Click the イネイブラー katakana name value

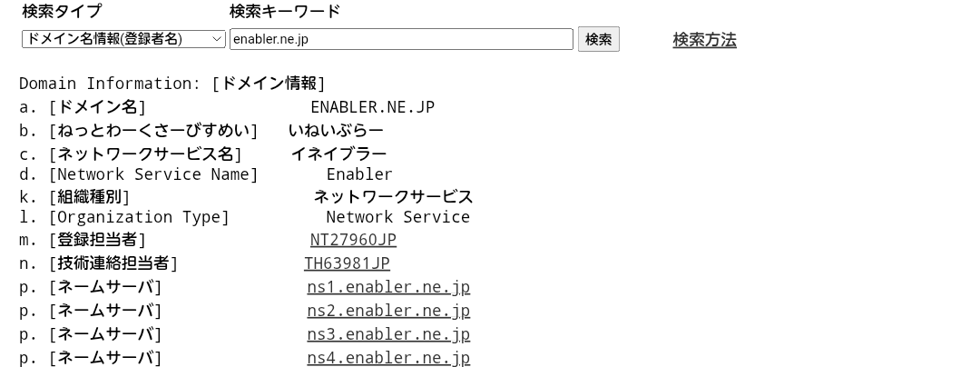[x=338, y=154]
